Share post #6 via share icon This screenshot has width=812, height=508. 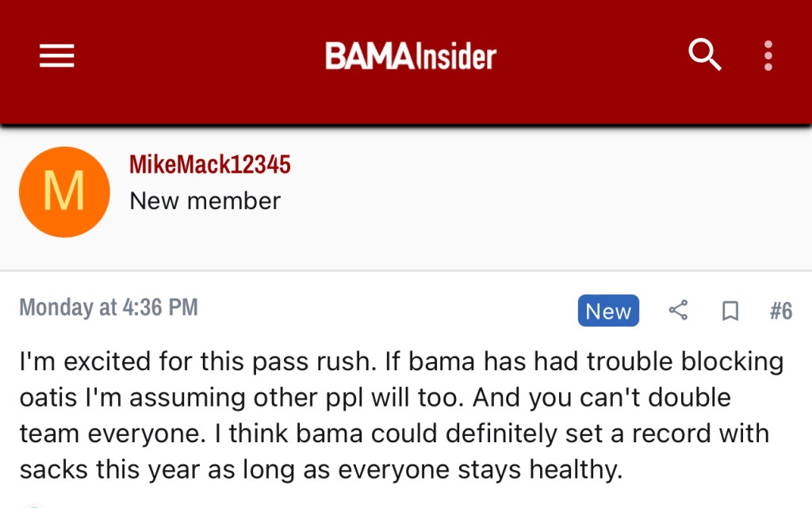[x=678, y=311]
